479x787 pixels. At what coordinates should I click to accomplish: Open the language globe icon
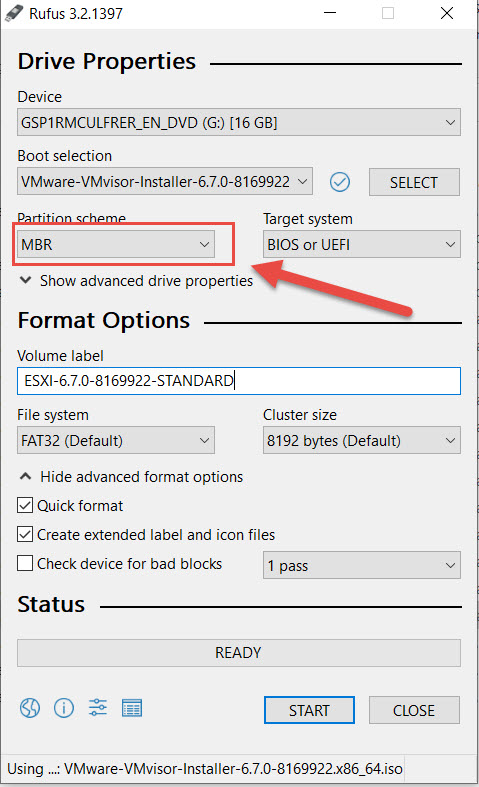(x=30, y=708)
